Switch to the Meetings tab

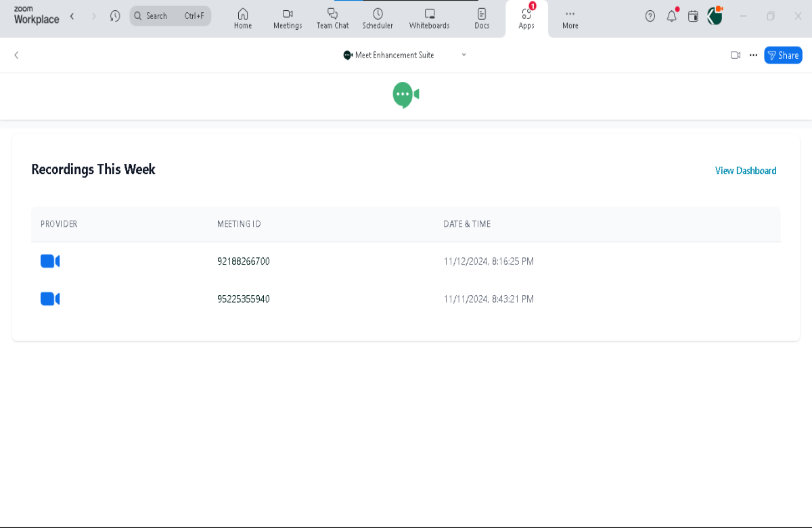click(x=288, y=18)
